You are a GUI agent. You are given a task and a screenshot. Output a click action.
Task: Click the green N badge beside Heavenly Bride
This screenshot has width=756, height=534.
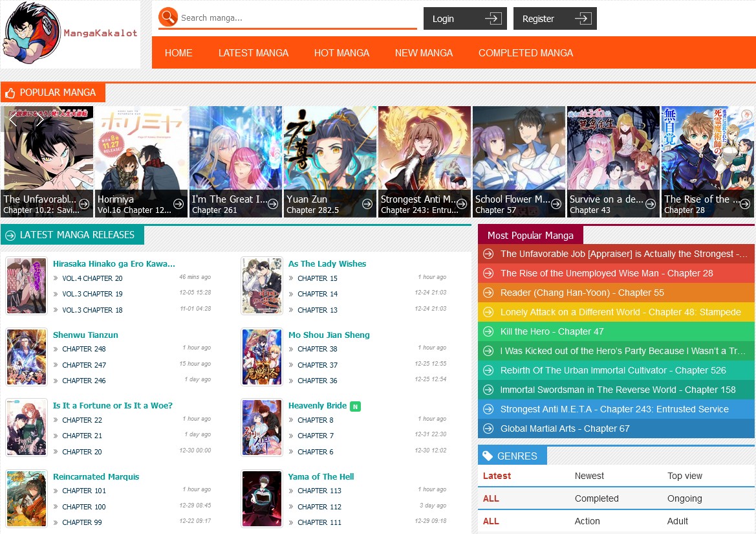click(x=355, y=406)
